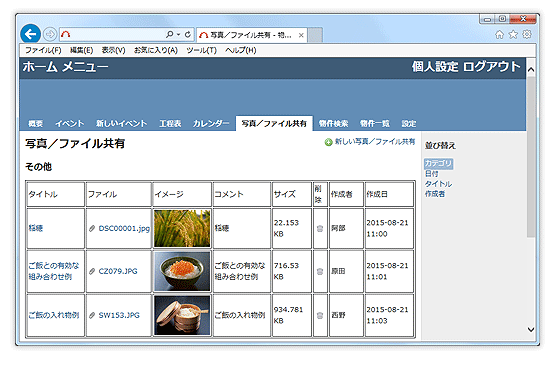Open a new blank browser tab
This screenshot has height=366, width=560.
315,35
